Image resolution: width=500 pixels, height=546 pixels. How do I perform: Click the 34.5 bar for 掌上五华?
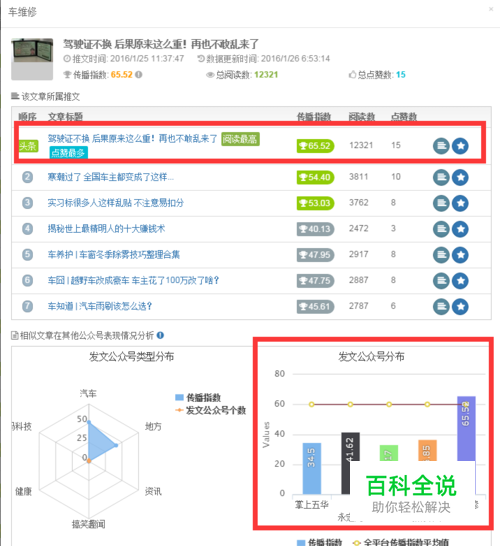312,468
